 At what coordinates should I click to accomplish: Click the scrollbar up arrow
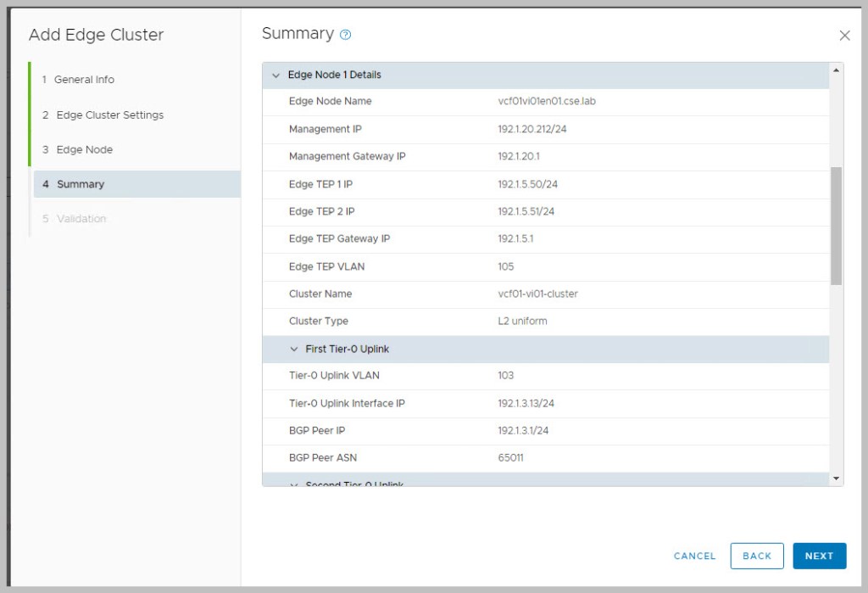pyautogui.click(x=837, y=70)
